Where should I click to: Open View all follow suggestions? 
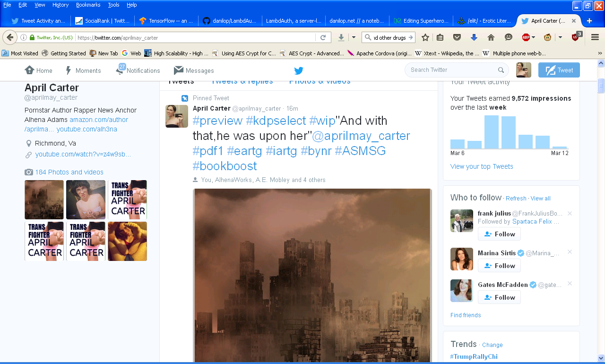(x=540, y=199)
